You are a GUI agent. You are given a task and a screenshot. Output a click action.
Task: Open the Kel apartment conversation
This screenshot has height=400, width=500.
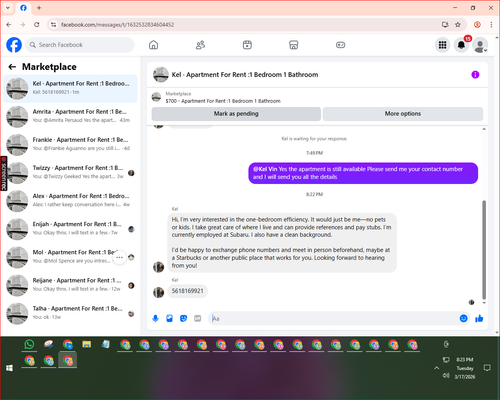[70, 88]
